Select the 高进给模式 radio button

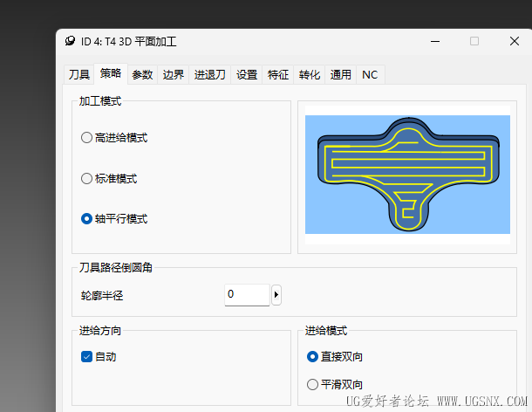coord(114,138)
